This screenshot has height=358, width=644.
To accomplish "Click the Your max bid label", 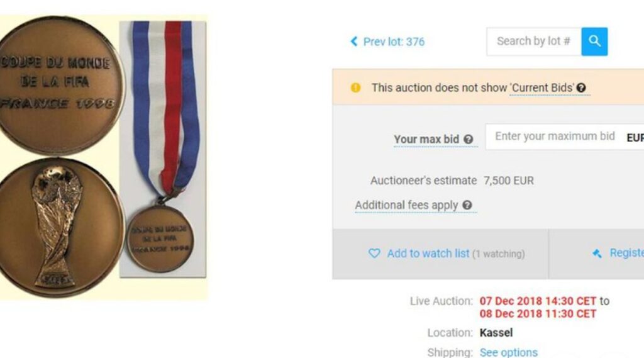I will coord(428,139).
